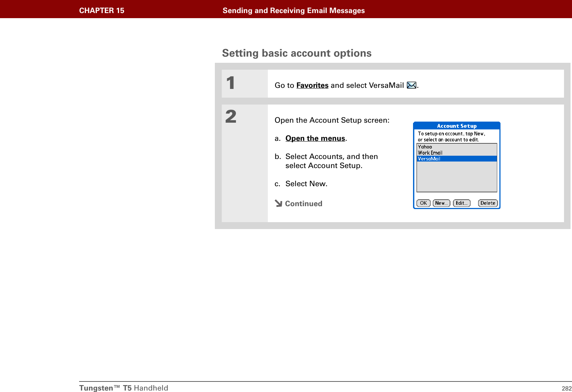Follow the 'Open the menus' link
The image size is (572, 392).
click(x=315, y=138)
